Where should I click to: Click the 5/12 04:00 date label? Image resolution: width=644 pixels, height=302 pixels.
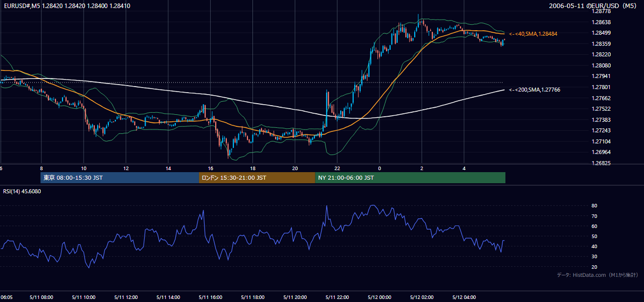point(465,297)
